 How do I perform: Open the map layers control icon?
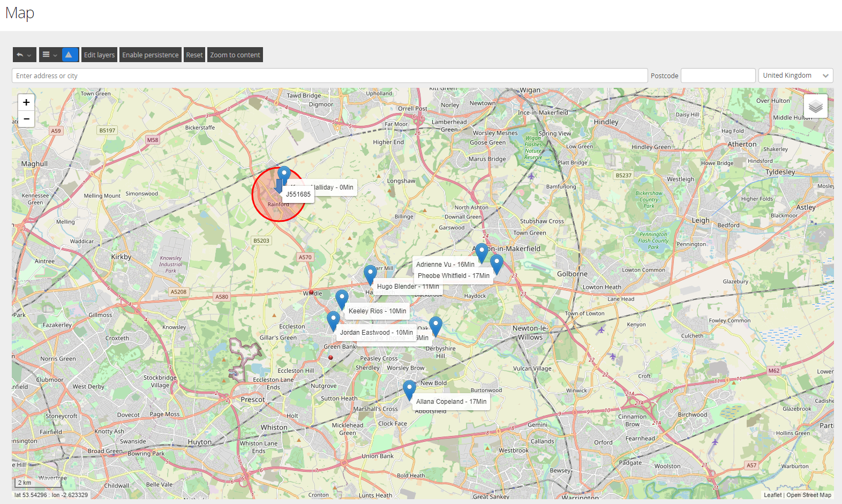click(x=815, y=106)
